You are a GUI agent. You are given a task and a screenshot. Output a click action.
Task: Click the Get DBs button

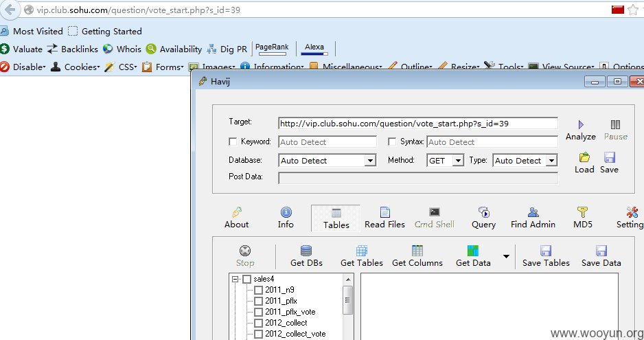(x=306, y=256)
